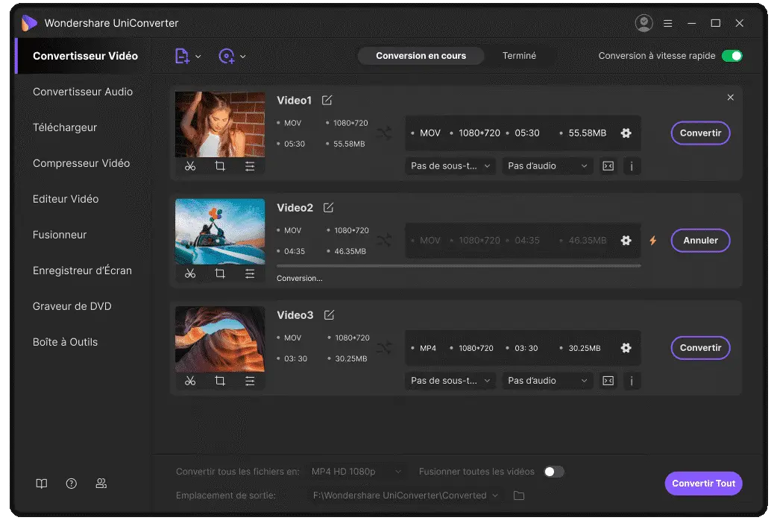
Task: Click Convertir button for Video3
Action: 700,348
